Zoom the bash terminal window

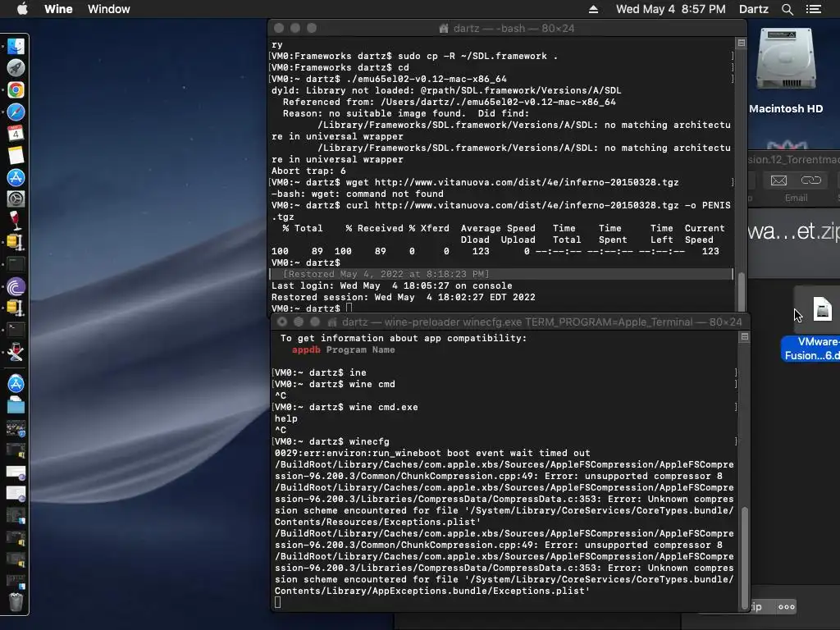click(x=312, y=29)
